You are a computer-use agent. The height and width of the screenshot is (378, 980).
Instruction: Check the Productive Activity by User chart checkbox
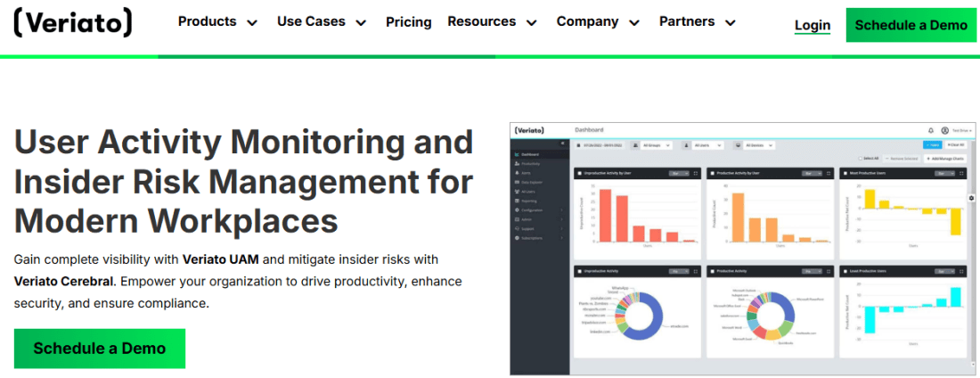(713, 173)
